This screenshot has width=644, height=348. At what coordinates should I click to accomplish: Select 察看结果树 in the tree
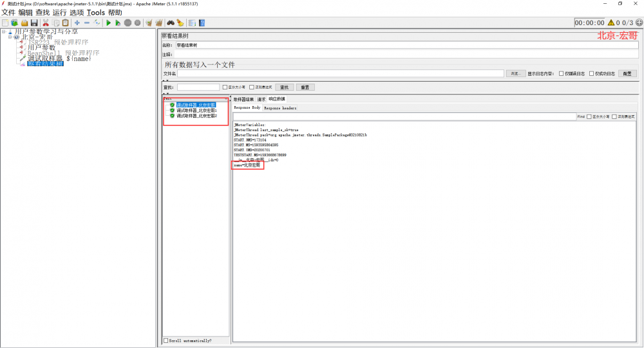click(x=45, y=64)
